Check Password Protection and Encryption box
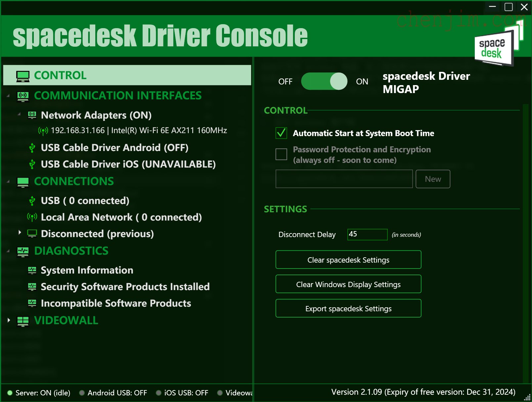532x402 pixels. (x=282, y=154)
